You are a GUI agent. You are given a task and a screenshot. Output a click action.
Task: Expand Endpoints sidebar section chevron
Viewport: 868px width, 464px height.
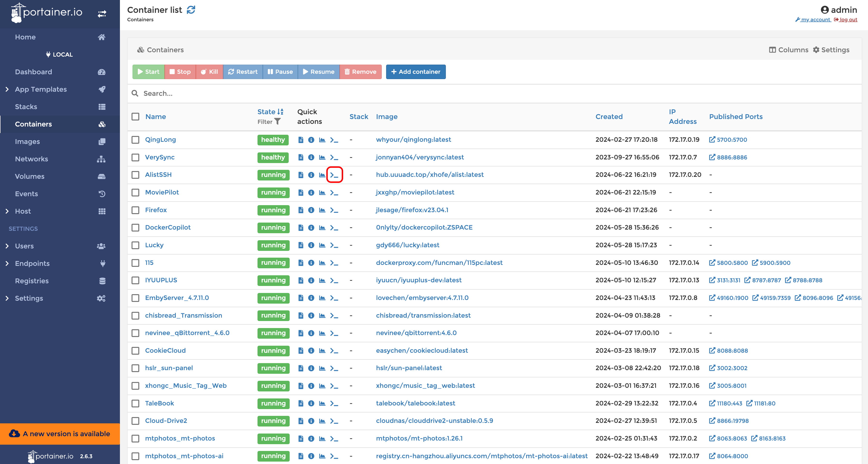tap(7, 264)
